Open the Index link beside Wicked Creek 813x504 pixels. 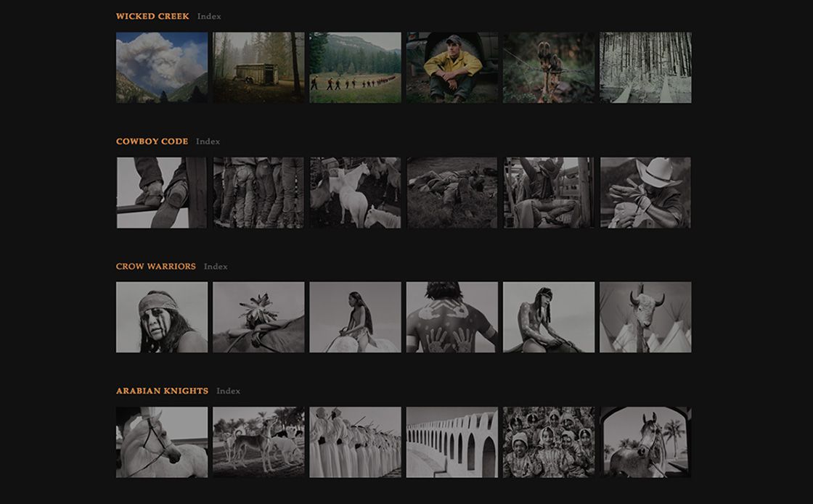click(x=209, y=16)
